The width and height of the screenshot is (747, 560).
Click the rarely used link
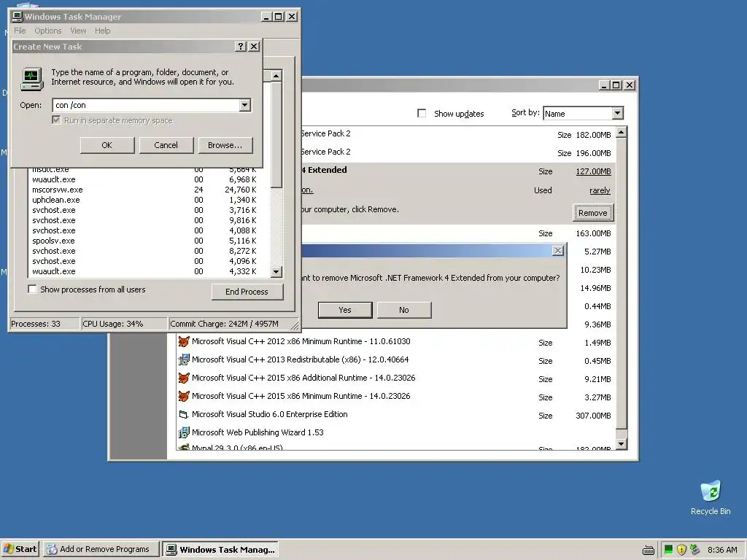point(600,190)
